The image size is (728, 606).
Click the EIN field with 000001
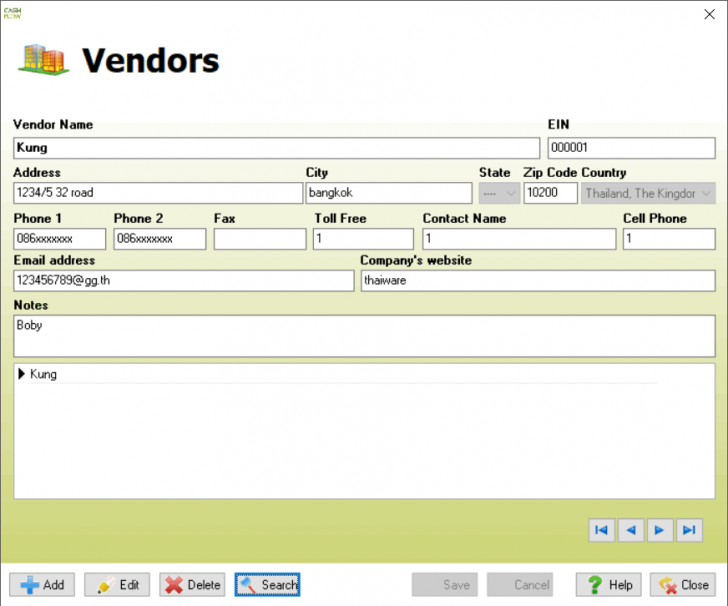click(x=631, y=148)
